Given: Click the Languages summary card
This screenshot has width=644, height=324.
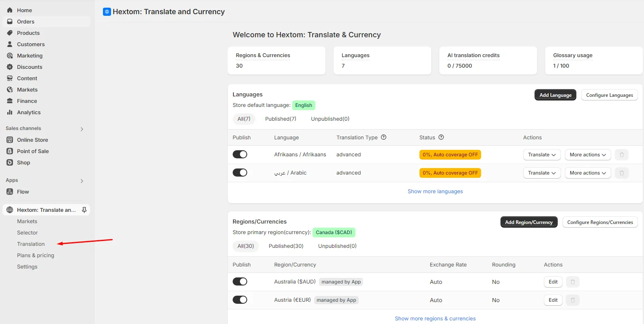Looking at the screenshot, I should pyautogui.click(x=382, y=61).
